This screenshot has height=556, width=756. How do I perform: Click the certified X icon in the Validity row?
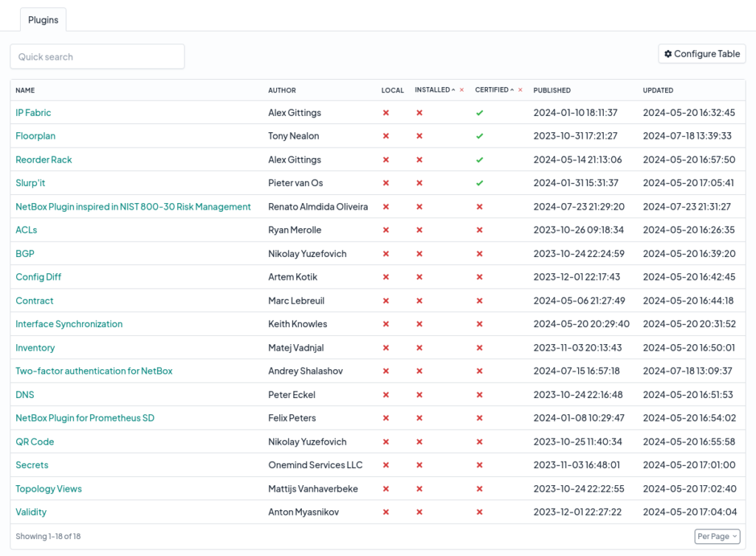pyautogui.click(x=479, y=512)
